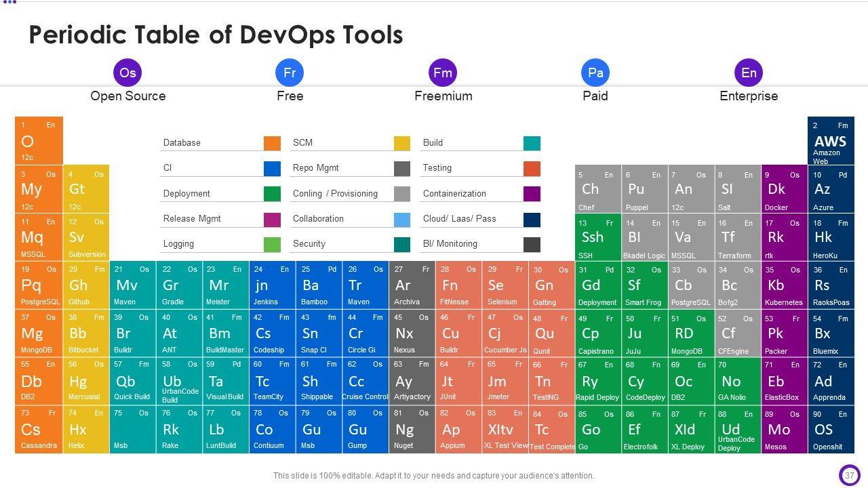Click the 'Freemium' label text

click(443, 96)
